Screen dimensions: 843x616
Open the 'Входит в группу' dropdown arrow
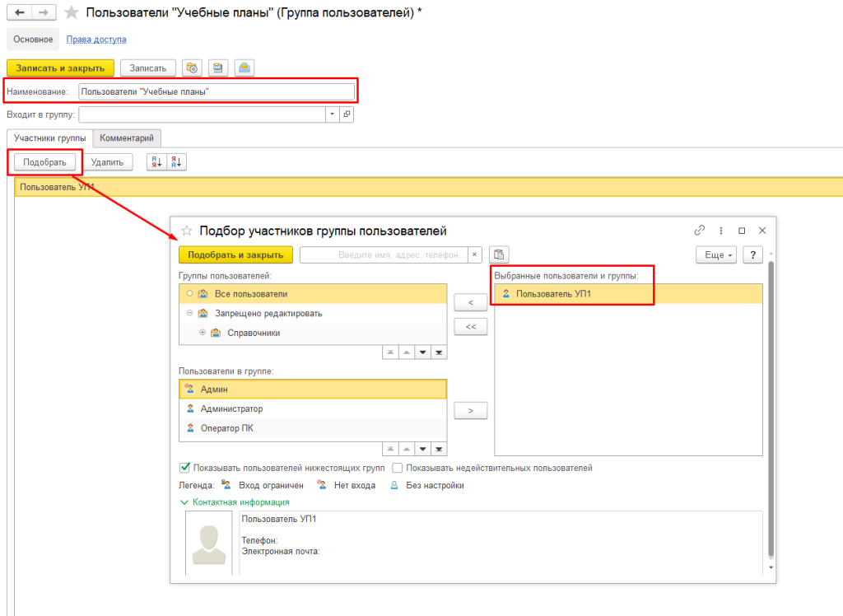coord(332,114)
